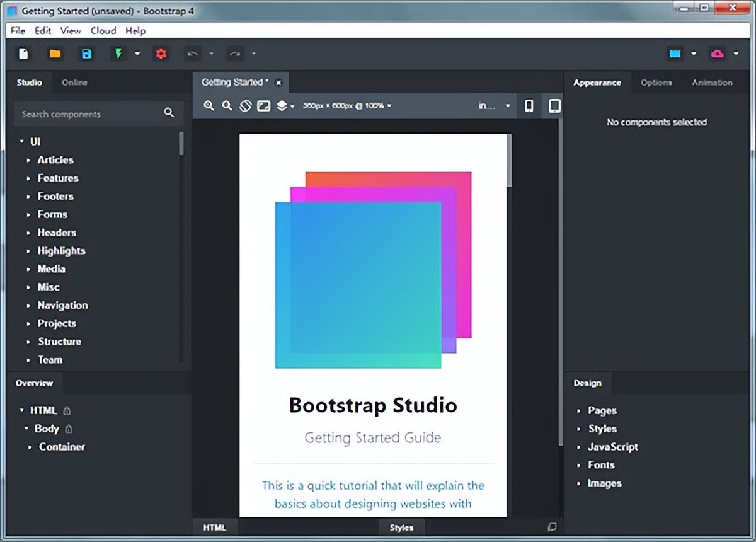Viewport: 756px width, 542px height.
Task: Click the zoom in magnifier icon
Action: [209, 106]
